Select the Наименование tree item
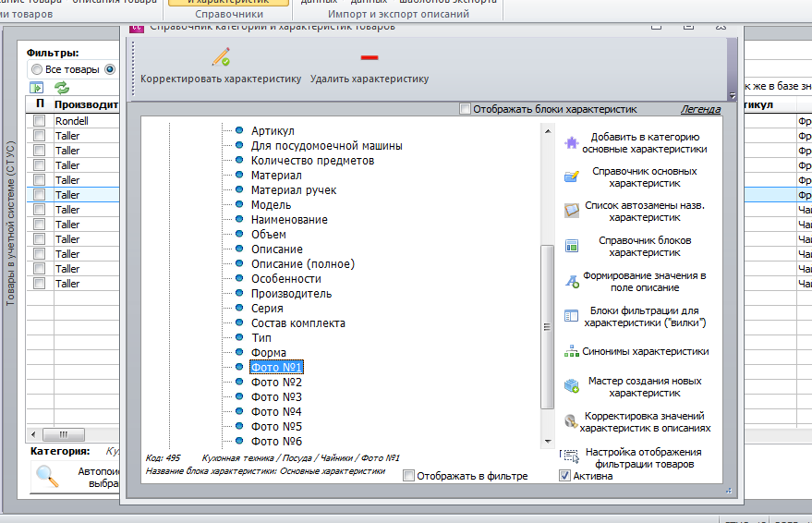Image resolution: width=812 pixels, height=523 pixels. pos(289,220)
